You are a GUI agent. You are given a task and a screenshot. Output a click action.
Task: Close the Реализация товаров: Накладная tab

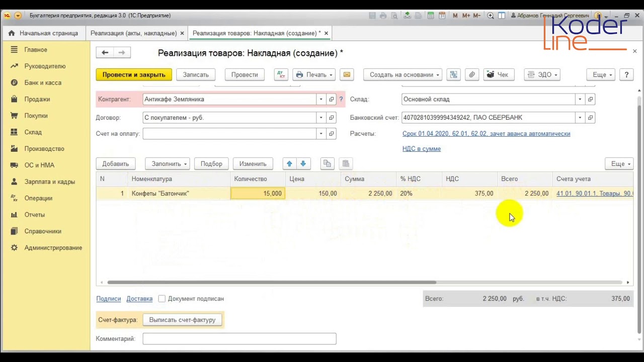pyautogui.click(x=326, y=33)
